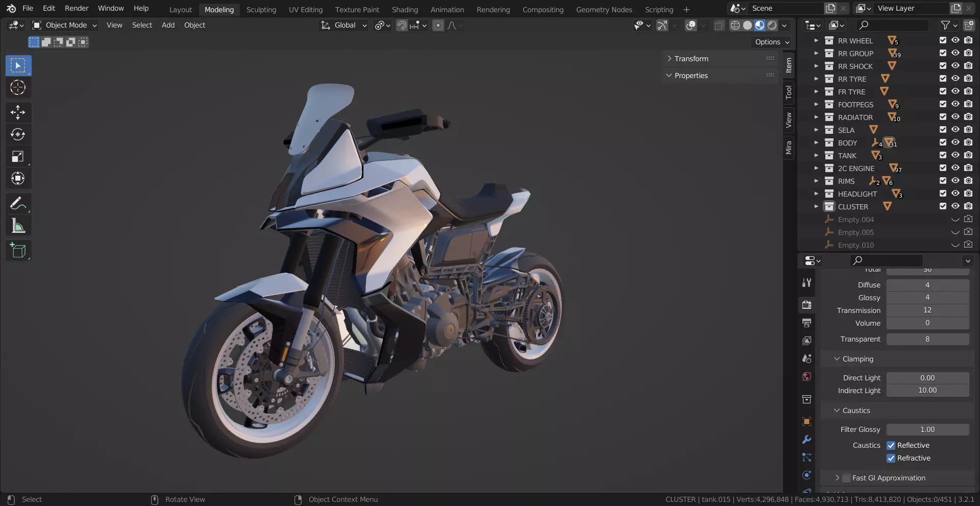Open the viewport View menu
The width and height of the screenshot is (980, 506).
click(114, 25)
